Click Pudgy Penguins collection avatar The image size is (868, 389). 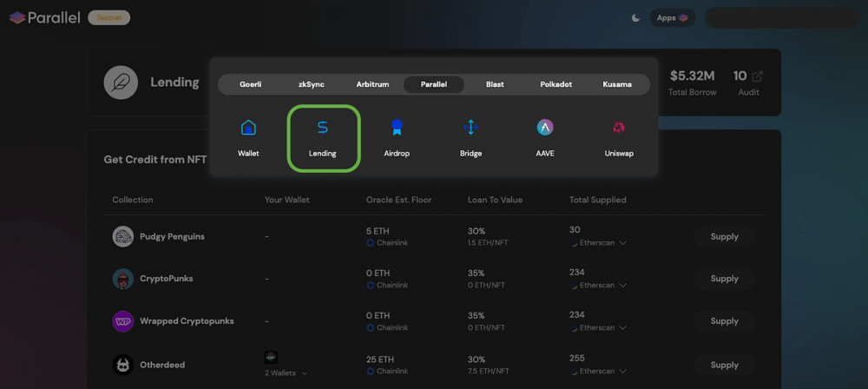pyautogui.click(x=123, y=237)
